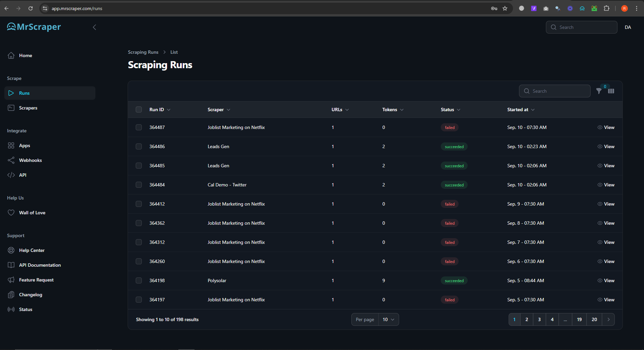Check the box for run 364412
Viewport: 644px width, 350px height.
click(139, 204)
